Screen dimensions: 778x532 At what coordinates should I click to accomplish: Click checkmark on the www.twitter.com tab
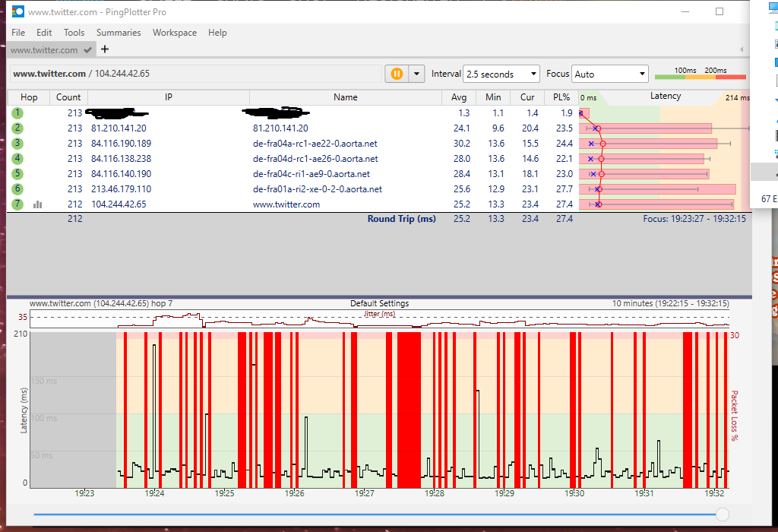(x=88, y=50)
